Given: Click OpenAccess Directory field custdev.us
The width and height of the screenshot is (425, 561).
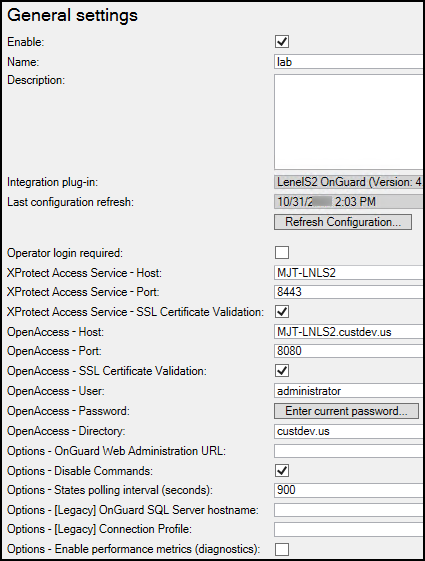Looking at the screenshot, I should 349,431.
